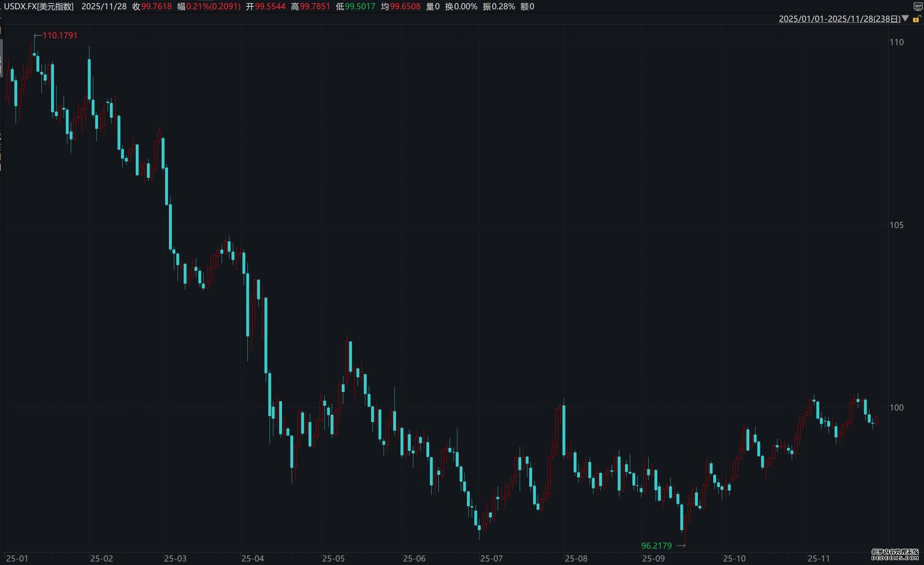The width and height of the screenshot is (924, 565).
Task: Click the 25-07 time axis label
Action: pos(491,559)
